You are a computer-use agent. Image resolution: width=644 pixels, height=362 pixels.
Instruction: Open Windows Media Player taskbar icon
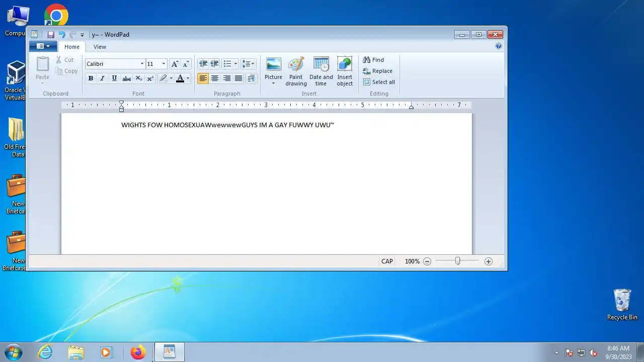point(106,352)
